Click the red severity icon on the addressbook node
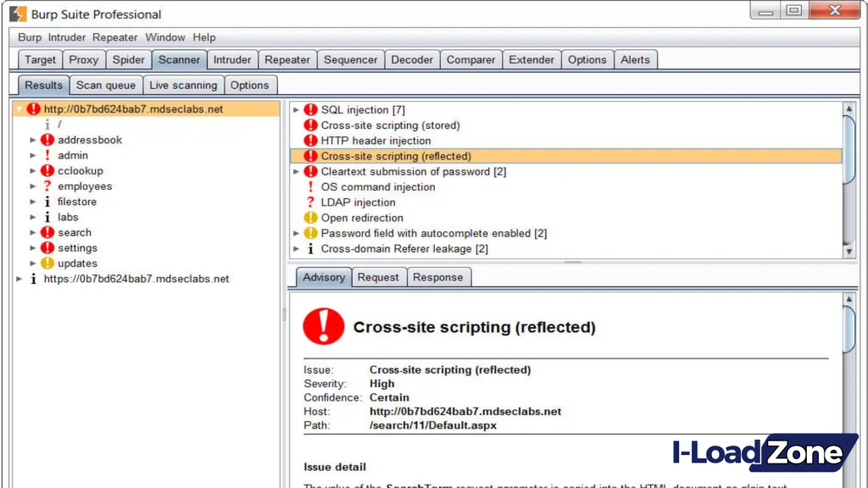The width and height of the screenshot is (868, 488). (47, 140)
